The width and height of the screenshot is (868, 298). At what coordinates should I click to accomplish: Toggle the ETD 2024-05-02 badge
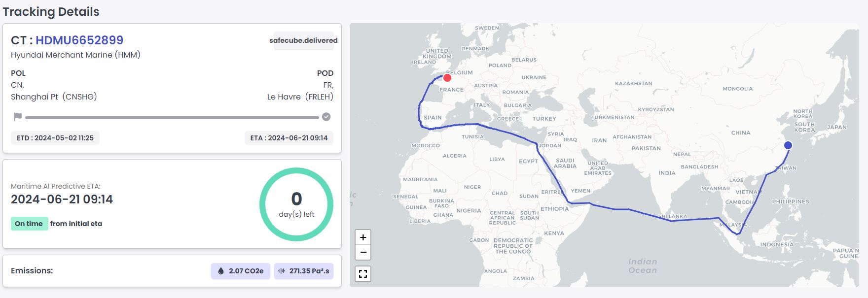coord(55,138)
